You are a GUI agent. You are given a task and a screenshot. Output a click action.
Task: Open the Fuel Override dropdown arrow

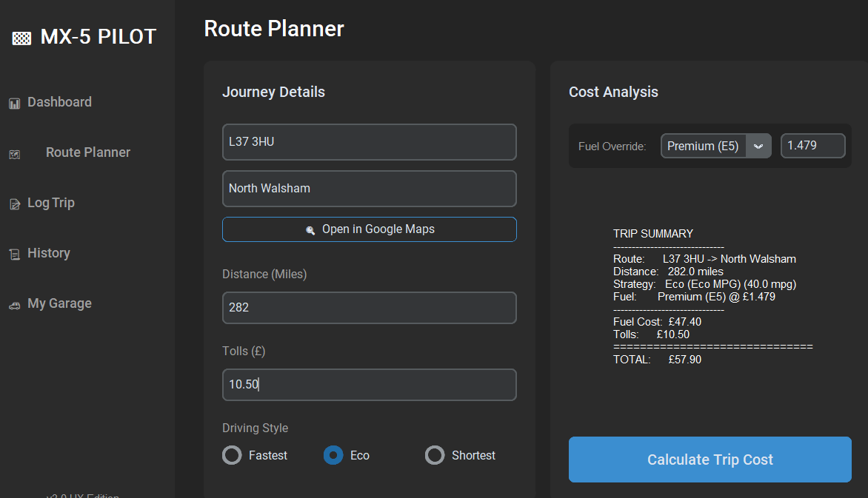(758, 147)
